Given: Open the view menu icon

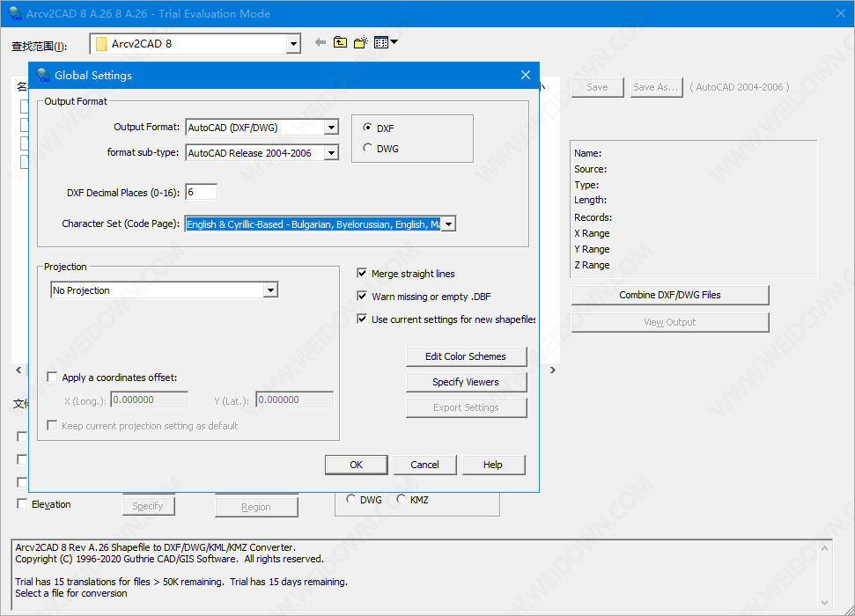Looking at the screenshot, I should 386,42.
